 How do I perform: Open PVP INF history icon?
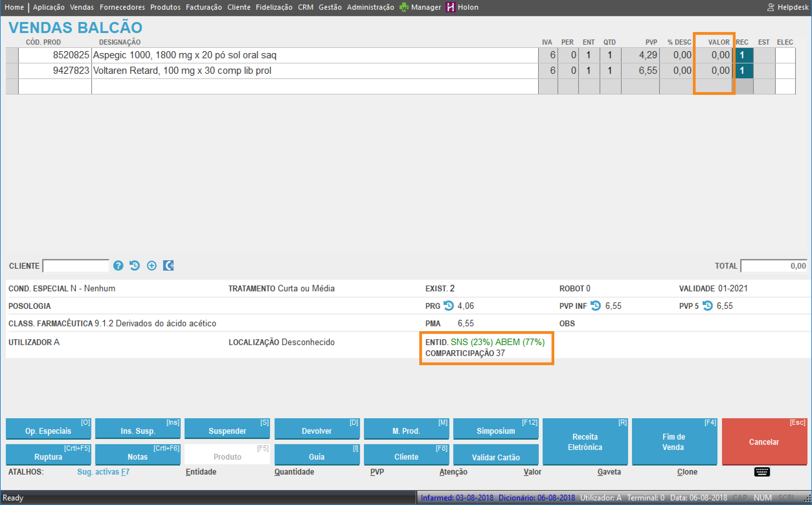[595, 306]
